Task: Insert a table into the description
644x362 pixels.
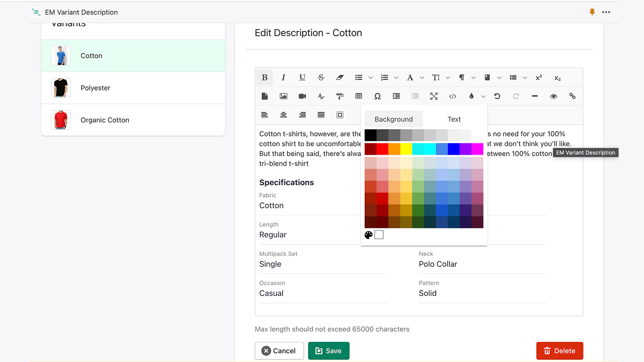Action: [359, 96]
